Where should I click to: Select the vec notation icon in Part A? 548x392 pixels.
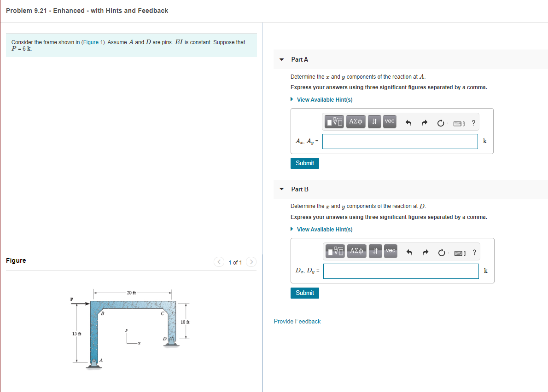tap(389, 121)
